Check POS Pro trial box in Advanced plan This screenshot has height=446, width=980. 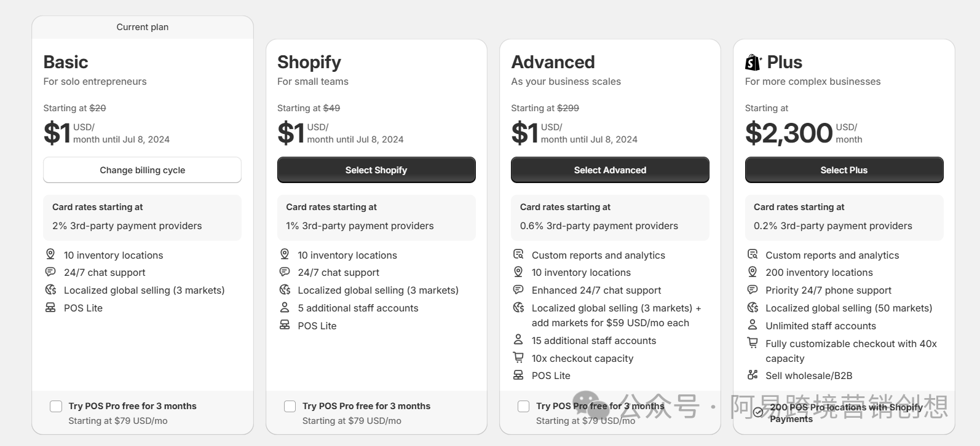point(523,406)
